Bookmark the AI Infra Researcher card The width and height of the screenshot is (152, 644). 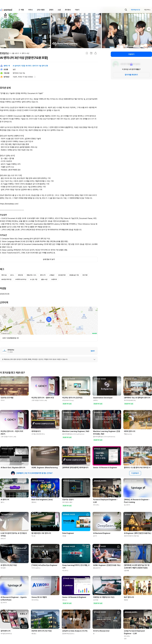point(118,613)
